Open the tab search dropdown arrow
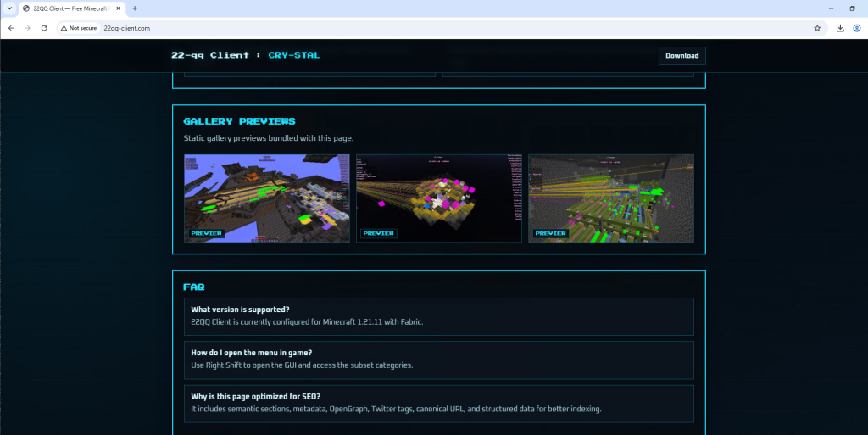This screenshot has height=435, width=868. (9, 8)
